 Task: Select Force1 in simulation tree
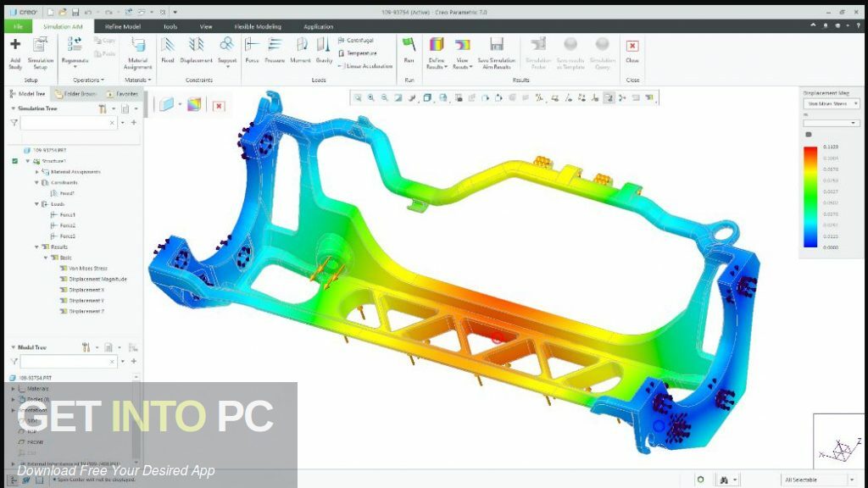63,214
